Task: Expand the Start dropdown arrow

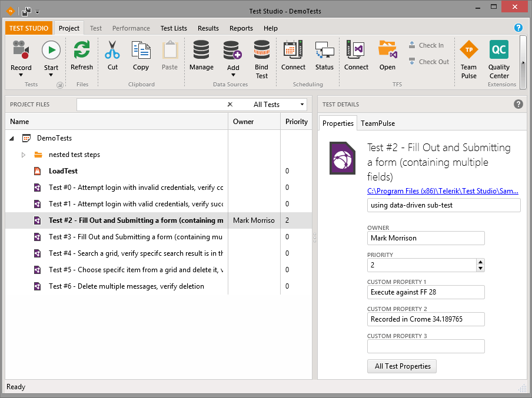Action: click(x=51, y=75)
